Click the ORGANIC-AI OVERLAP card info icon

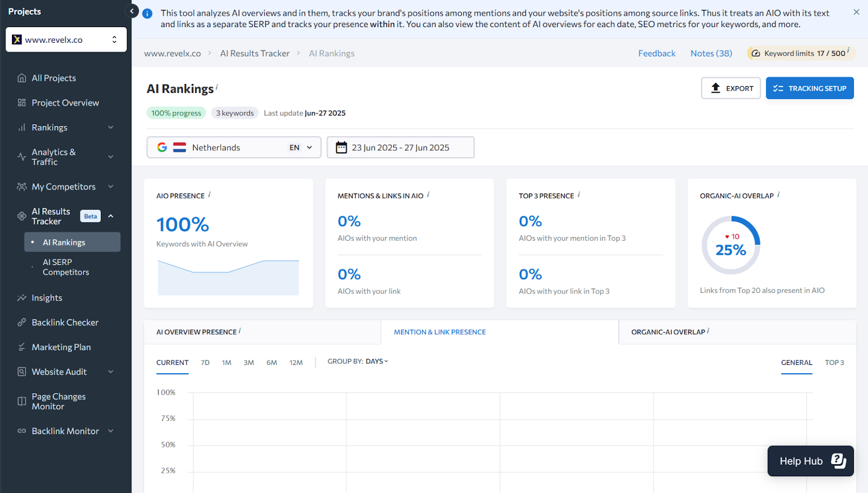[778, 194]
